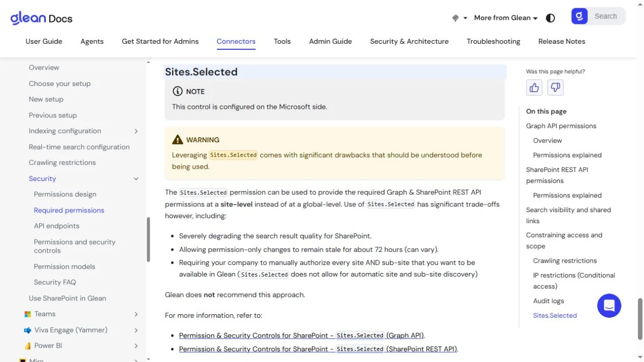
Task: Go to Overview in sidebar
Action: pos(44,68)
